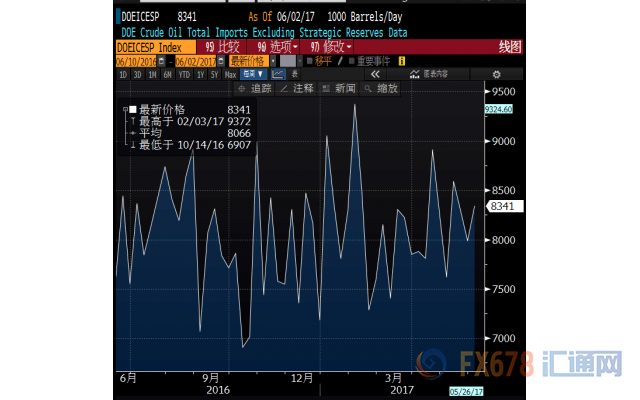The height and width of the screenshot is (400, 640).
Task: Click the legend average value 8066
Action: (239, 133)
